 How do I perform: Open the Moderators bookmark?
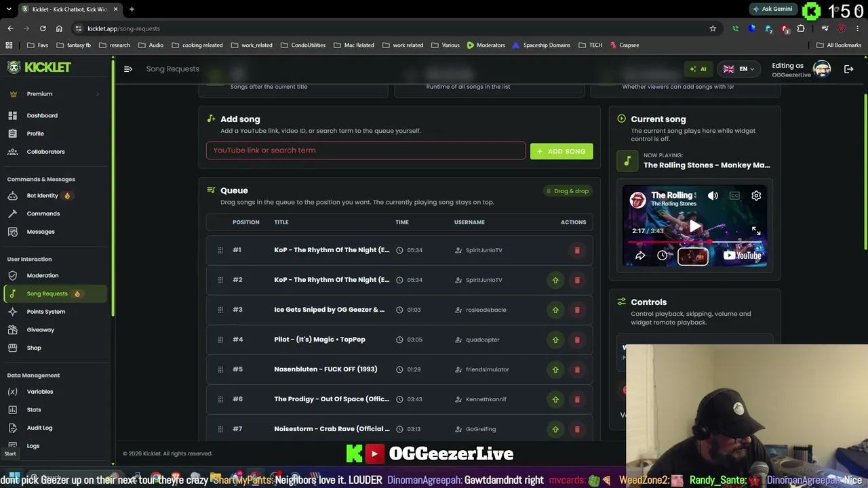486,45
